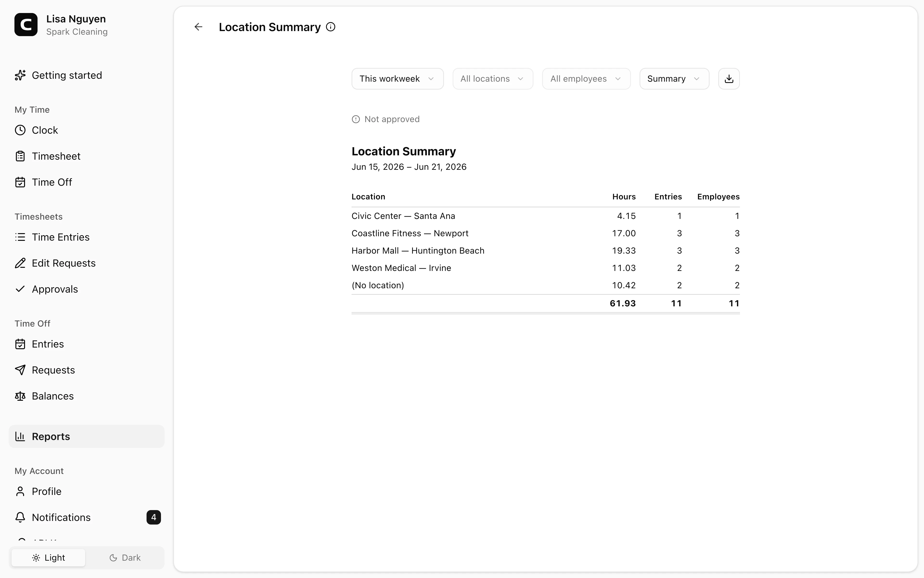Open the Location Summary info icon
924x578 pixels.
[x=331, y=27]
